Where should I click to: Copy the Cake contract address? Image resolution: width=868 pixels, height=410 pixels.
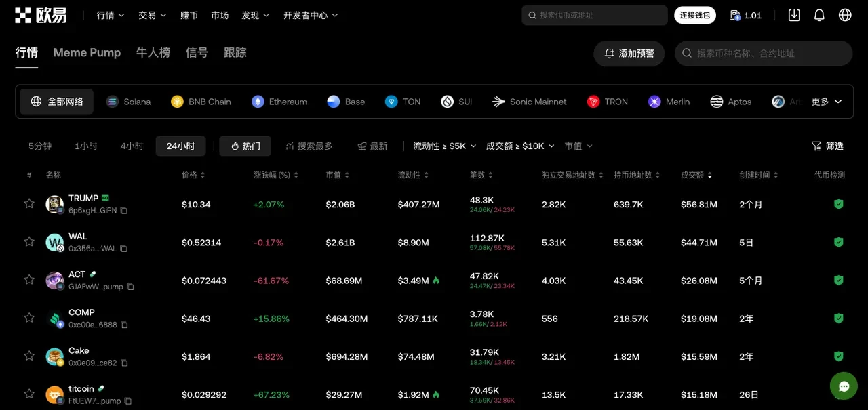[123, 363]
